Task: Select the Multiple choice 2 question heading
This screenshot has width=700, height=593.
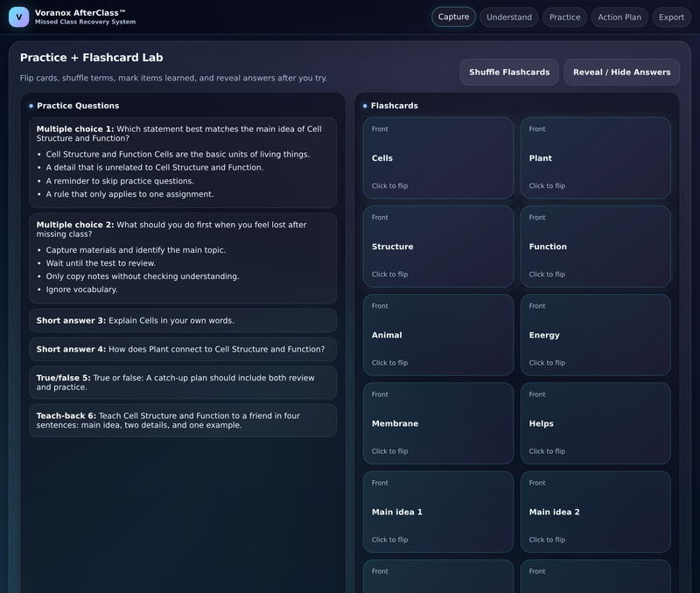Action: pyautogui.click(x=171, y=229)
